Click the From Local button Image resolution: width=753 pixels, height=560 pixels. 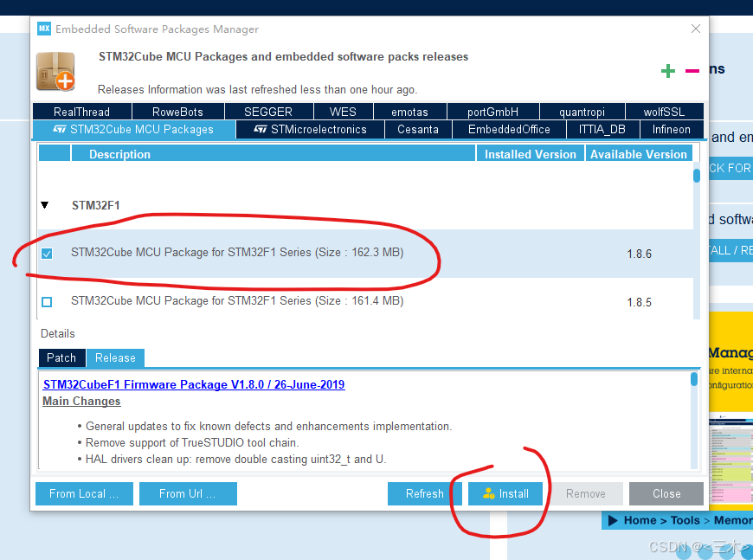[84, 493]
